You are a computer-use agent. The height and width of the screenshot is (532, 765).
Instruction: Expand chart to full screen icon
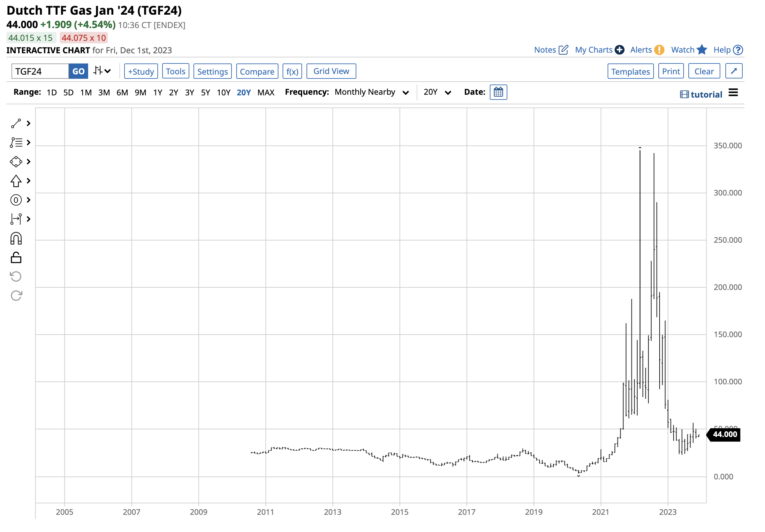[x=733, y=71]
